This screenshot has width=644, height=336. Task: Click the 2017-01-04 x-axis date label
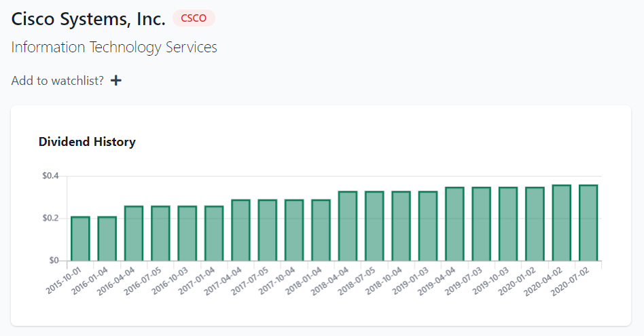point(197,280)
